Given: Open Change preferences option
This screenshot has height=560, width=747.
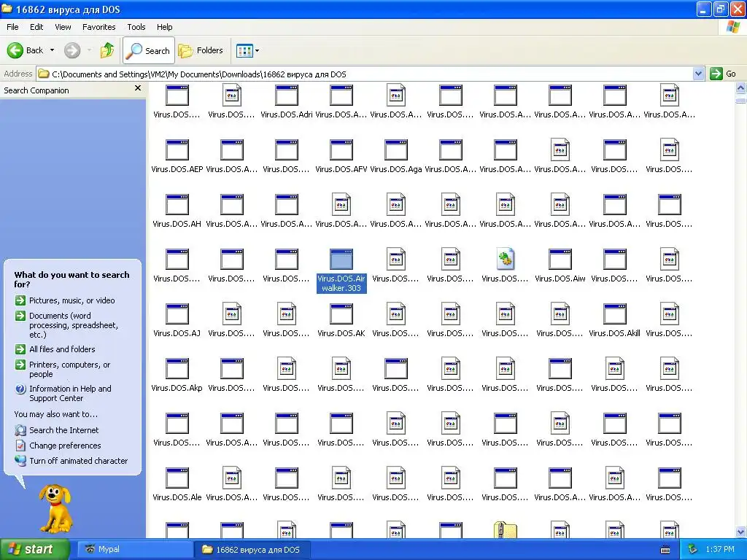Looking at the screenshot, I should click(58, 446).
